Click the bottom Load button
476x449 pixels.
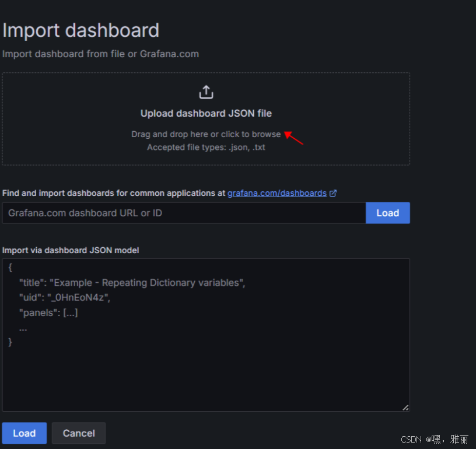click(24, 433)
